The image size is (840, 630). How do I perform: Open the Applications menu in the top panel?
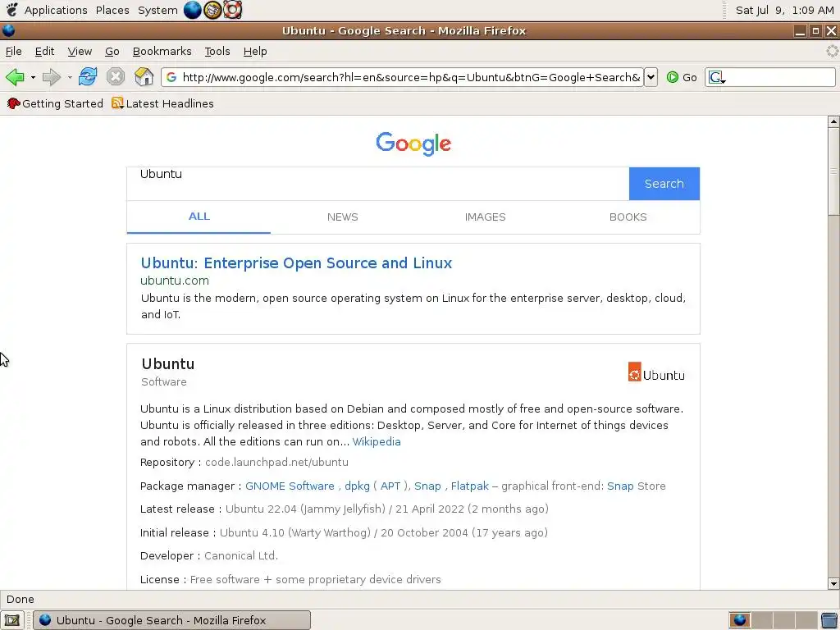coord(56,10)
